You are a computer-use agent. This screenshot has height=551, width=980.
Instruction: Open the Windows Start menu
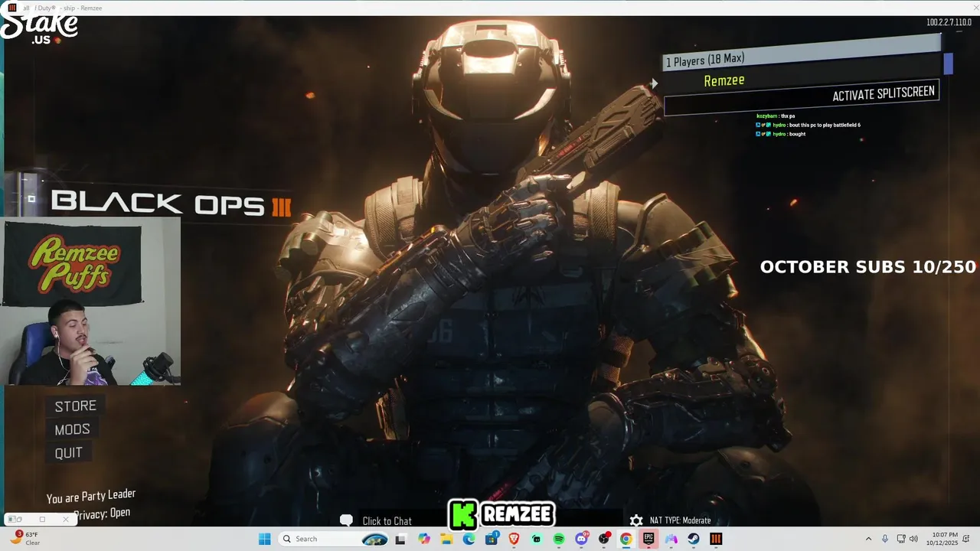(x=264, y=539)
